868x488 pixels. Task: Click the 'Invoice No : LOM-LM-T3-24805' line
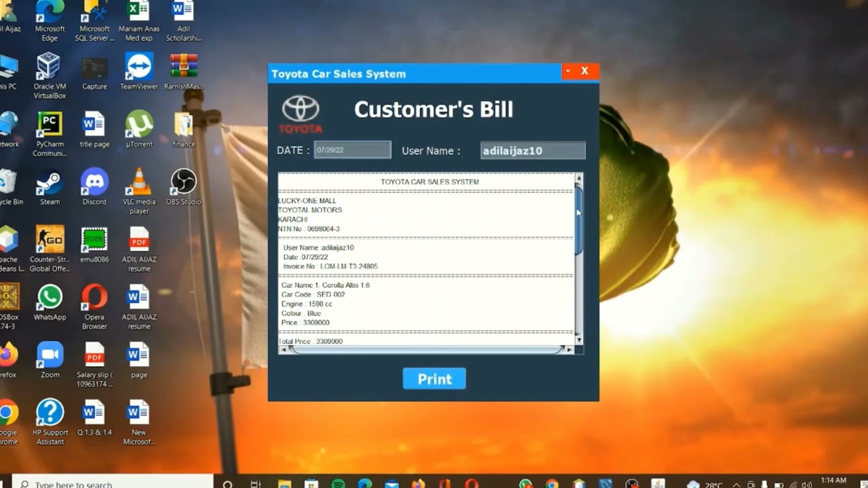pos(331,266)
